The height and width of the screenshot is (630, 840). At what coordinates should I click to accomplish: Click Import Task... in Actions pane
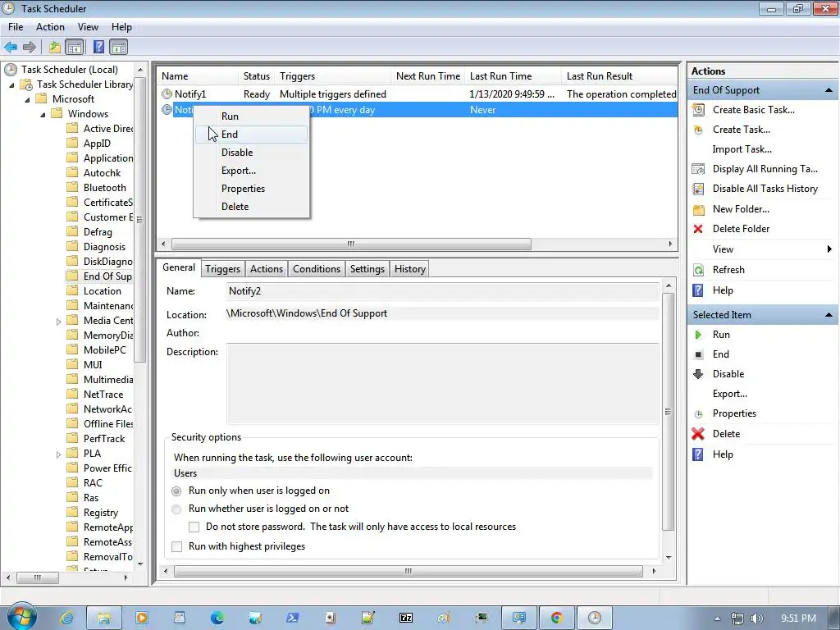(x=742, y=149)
